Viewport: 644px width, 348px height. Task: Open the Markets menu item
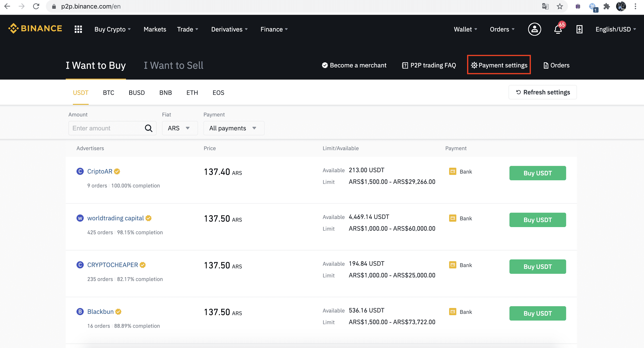pyautogui.click(x=155, y=29)
